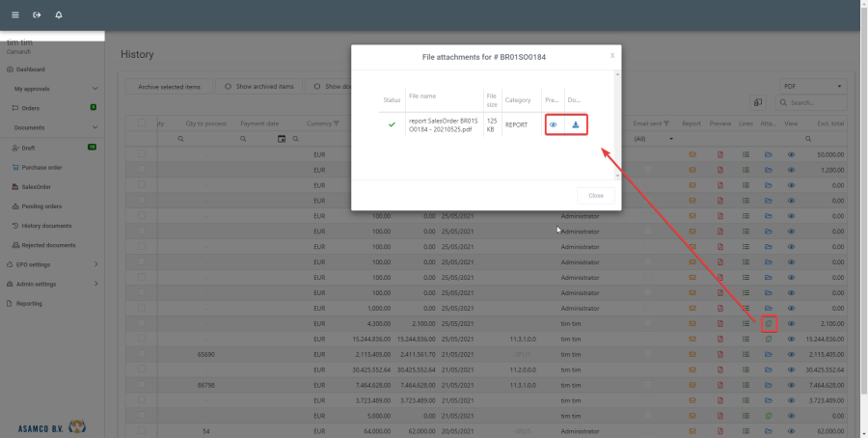Click the logout icon in top bar
Viewport: 868px width, 438px height.
pyautogui.click(x=37, y=15)
